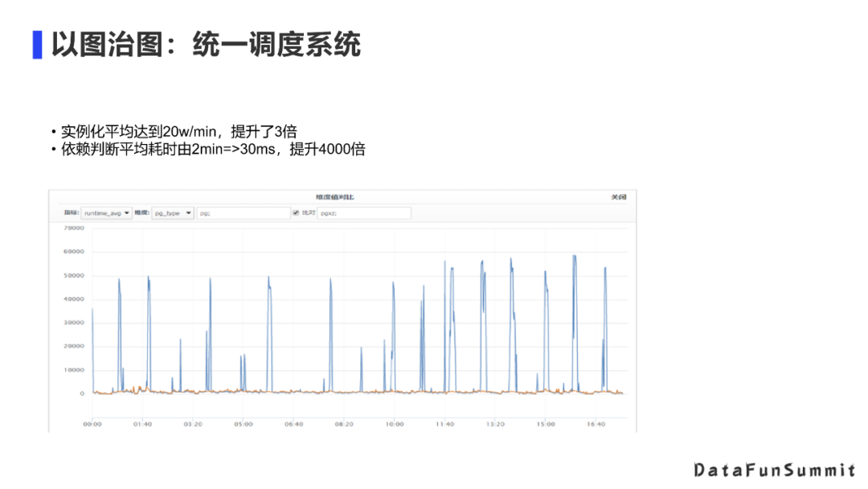Click the 50000 y-axis label
This screenshot has width=868, height=489.
point(74,275)
